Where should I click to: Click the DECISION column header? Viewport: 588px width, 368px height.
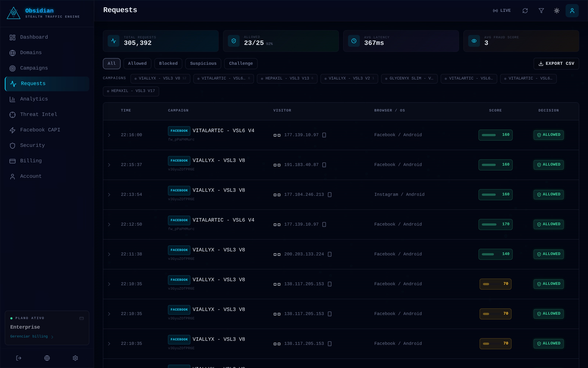(549, 111)
